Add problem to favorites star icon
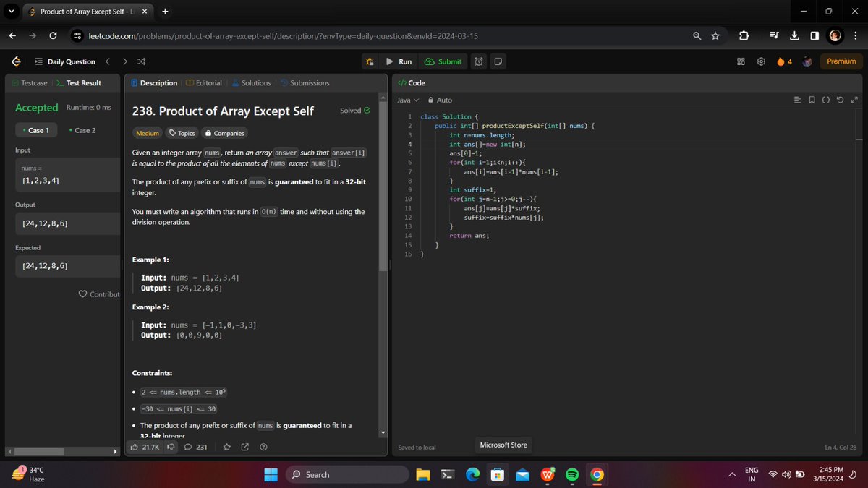 click(x=226, y=448)
